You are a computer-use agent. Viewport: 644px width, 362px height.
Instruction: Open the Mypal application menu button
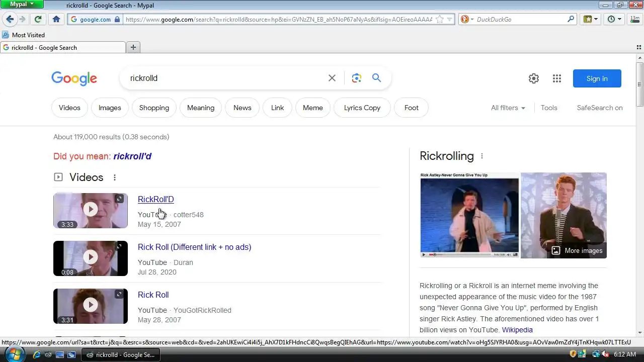coord(22,4)
